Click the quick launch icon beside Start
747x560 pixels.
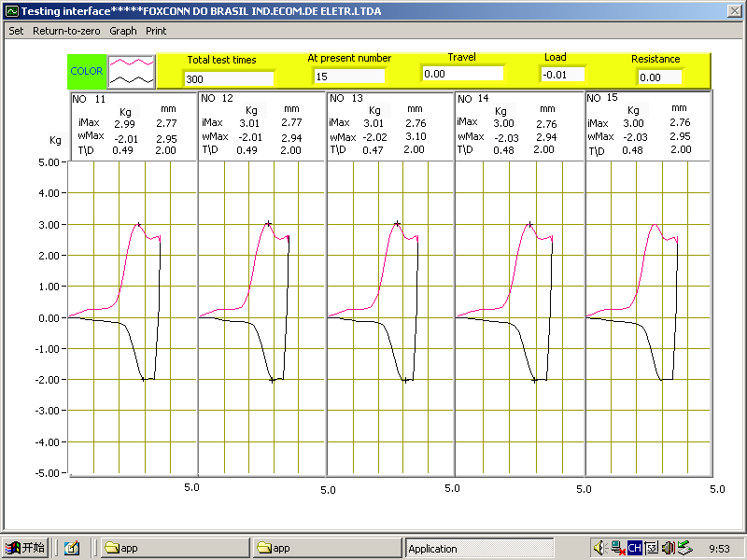pos(72,548)
